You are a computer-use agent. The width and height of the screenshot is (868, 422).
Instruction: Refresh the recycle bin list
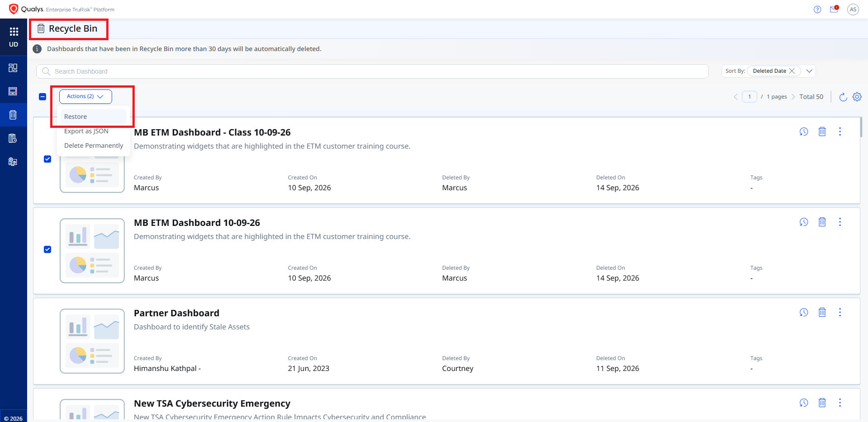click(843, 97)
